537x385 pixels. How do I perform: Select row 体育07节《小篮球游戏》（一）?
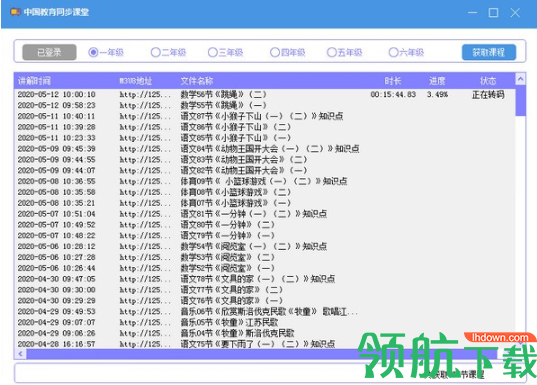coord(265,203)
